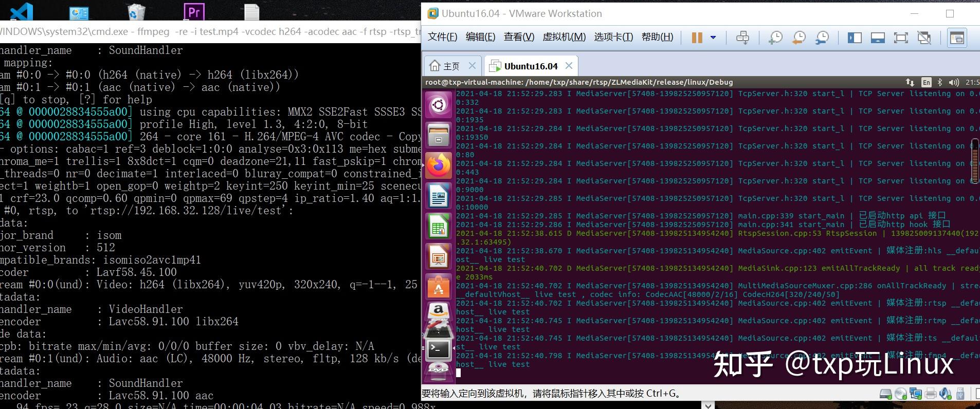Click the terminal cursor at the prompt line
The width and height of the screenshot is (980, 409).
458,373
